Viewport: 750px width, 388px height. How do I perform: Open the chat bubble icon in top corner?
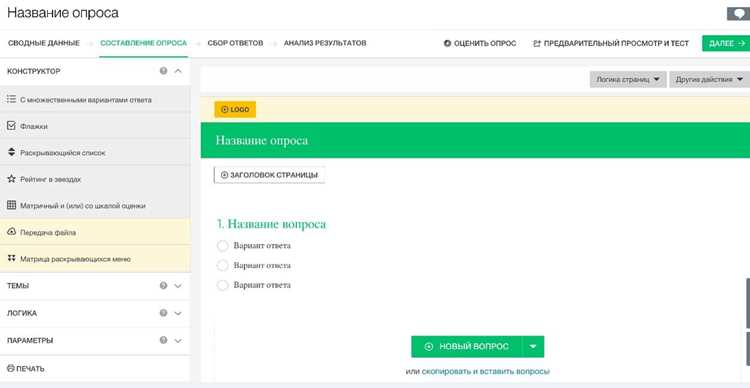[739, 14]
